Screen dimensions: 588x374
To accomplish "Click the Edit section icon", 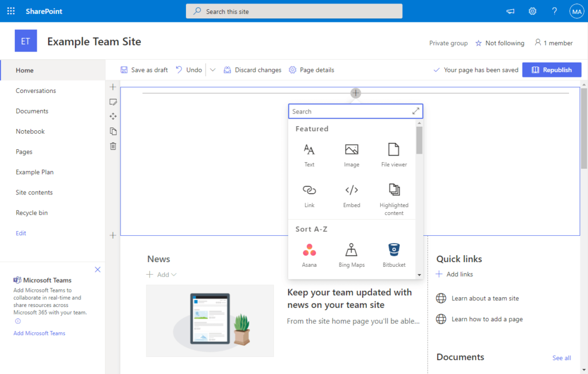I will 113,102.
